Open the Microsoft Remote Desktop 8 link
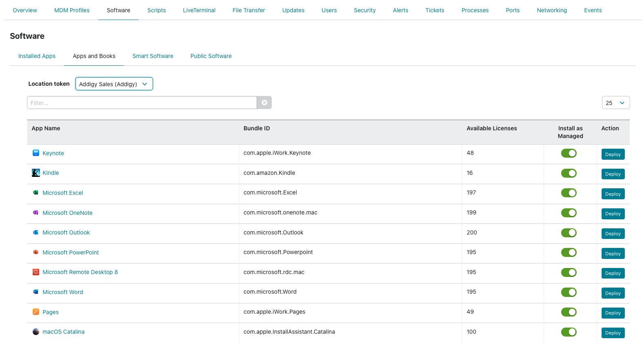The height and width of the screenshot is (348, 644). [80, 272]
